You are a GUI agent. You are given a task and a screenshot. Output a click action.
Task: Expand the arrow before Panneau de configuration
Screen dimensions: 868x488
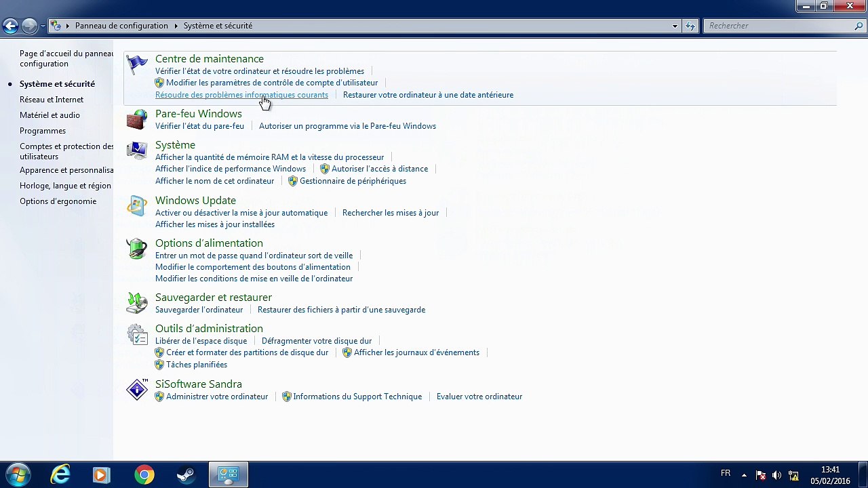pyautogui.click(x=68, y=26)
